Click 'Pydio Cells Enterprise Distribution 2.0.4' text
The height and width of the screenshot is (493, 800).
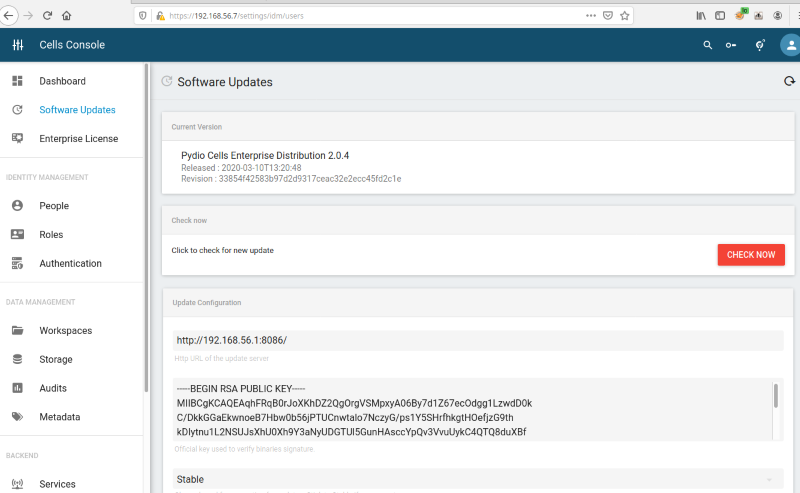click(265, 156)
